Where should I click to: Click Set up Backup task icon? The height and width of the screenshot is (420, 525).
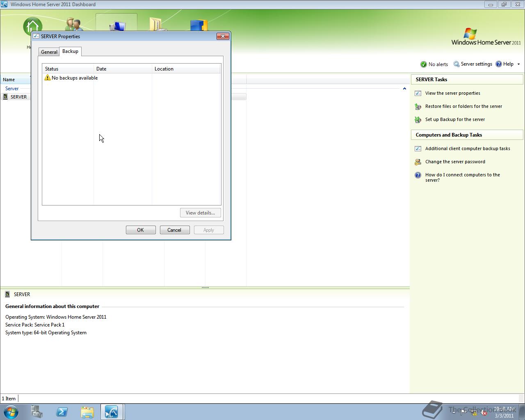pos(418,120)
